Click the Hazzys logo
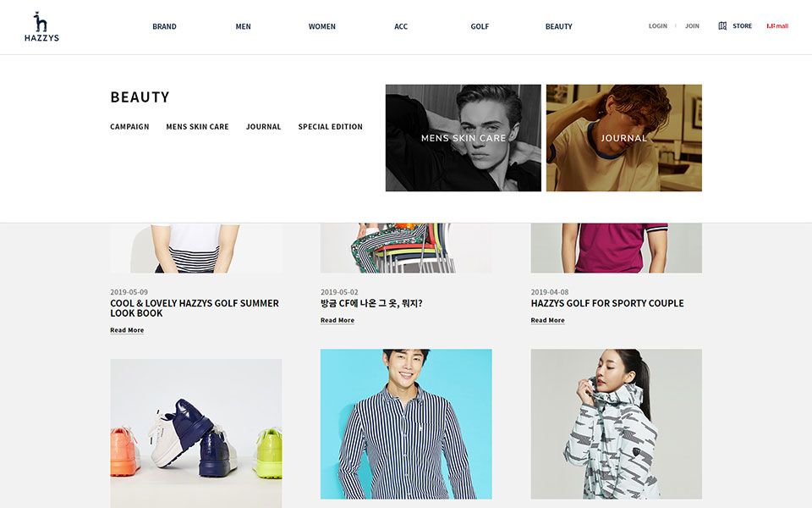Viewport: 812px width, 508px height. [41, 26]
